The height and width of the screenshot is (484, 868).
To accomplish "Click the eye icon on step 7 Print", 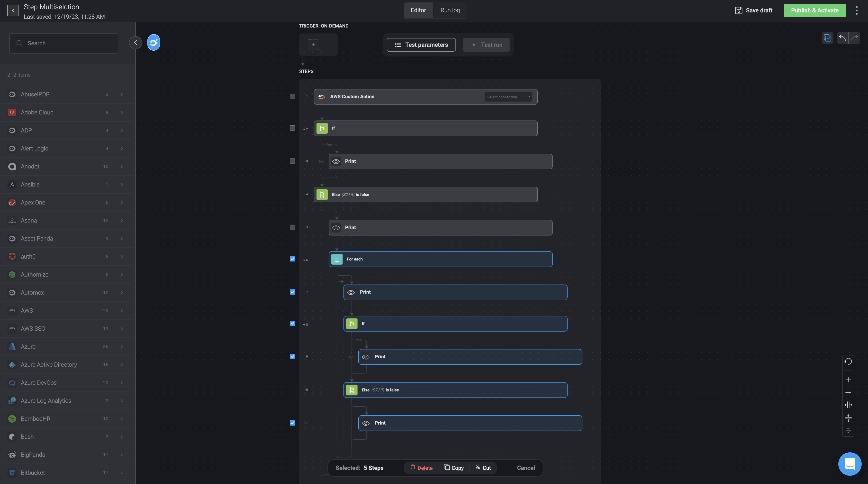I will [x=351, y=292].
